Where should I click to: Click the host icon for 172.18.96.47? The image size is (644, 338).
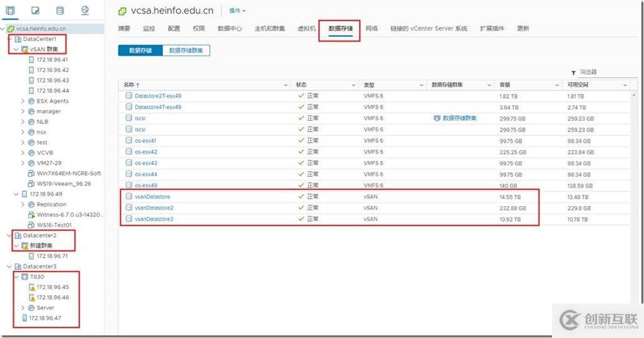point(24,318)
